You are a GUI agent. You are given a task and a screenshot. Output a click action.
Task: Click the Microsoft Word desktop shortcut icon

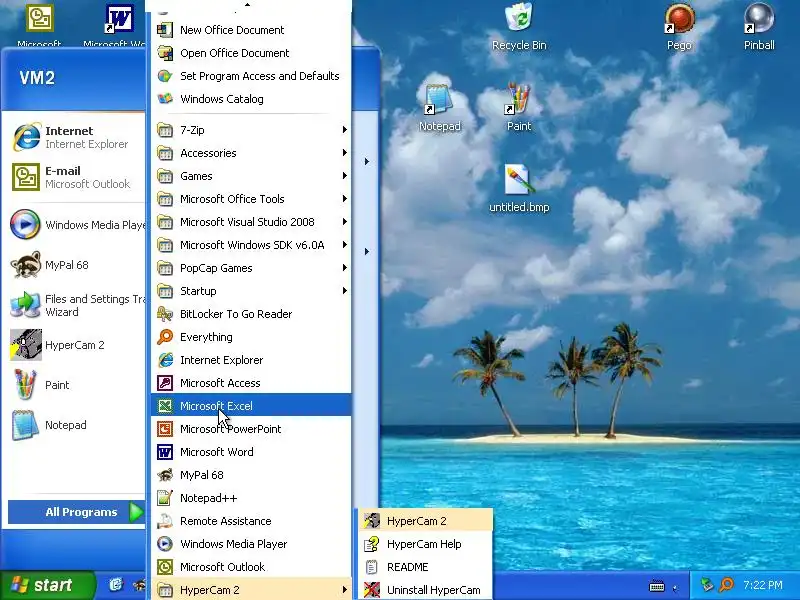point(119,19)
